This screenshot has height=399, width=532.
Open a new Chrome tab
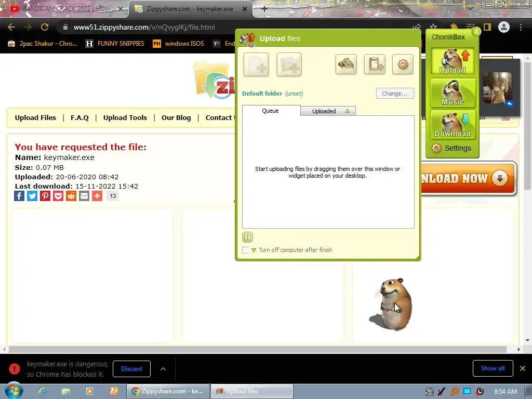click(264, 9)
